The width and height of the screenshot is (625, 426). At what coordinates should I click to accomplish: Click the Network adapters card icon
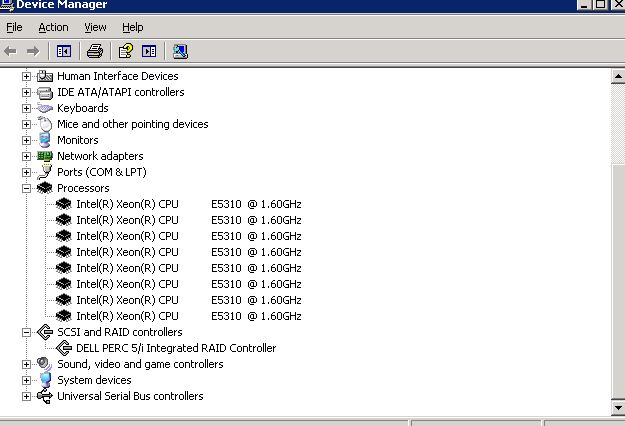pyautogui.click(x=45, y=156)
